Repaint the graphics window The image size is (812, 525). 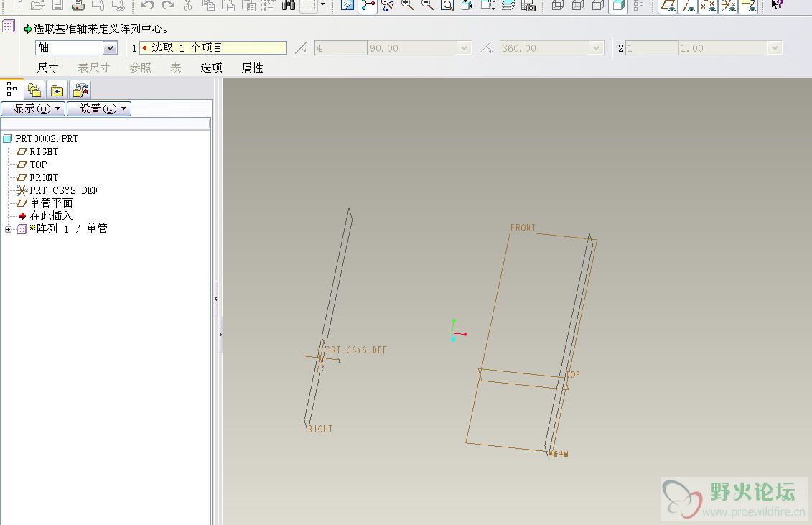[347, 4]
